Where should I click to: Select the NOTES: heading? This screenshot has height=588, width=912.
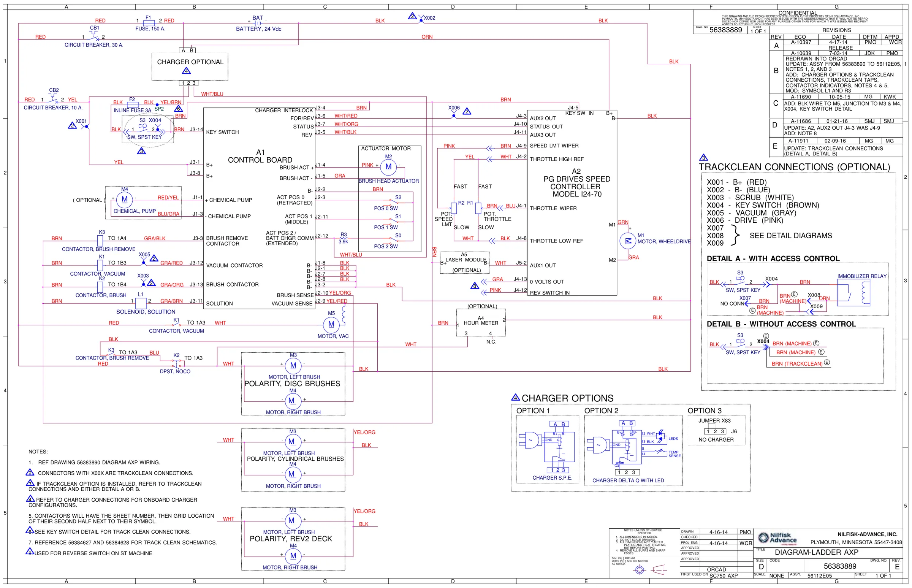coord(38,451)
